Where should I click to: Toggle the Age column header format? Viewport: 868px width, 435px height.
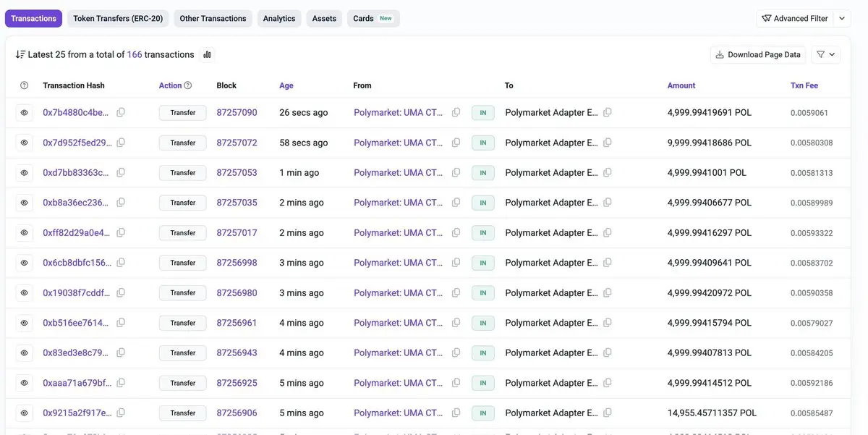click(286, 85)
